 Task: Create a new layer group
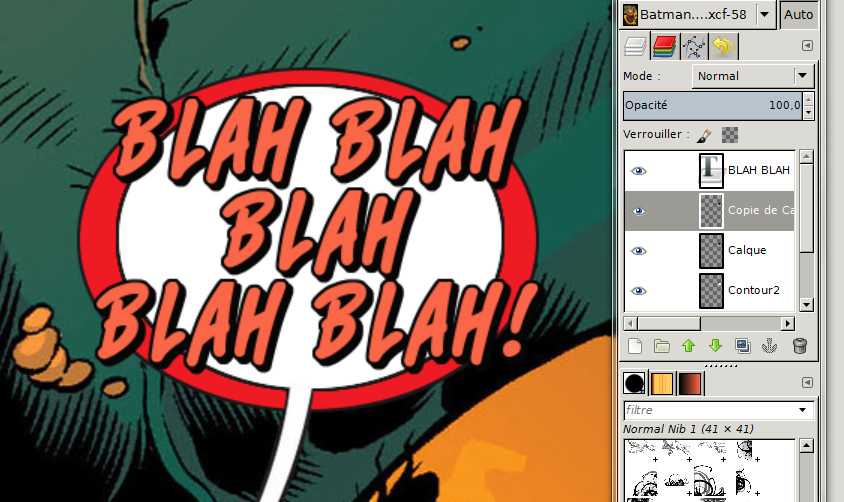(x=662, y=346)
